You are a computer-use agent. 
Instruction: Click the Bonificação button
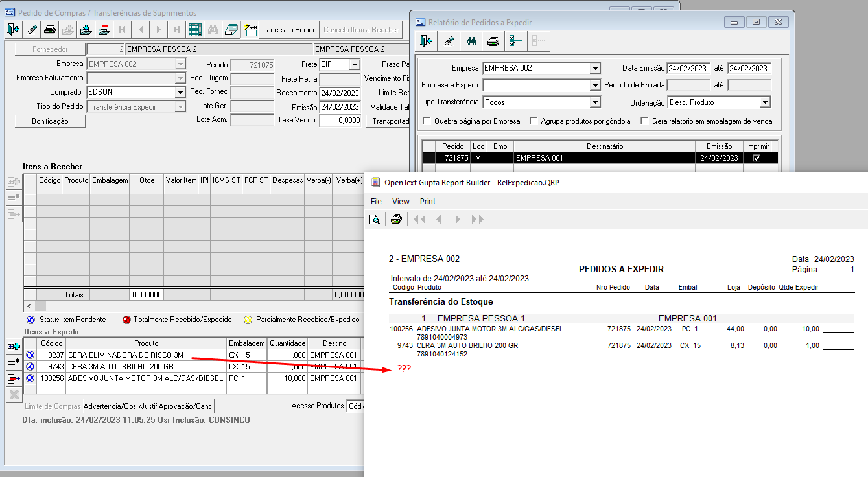50,121
